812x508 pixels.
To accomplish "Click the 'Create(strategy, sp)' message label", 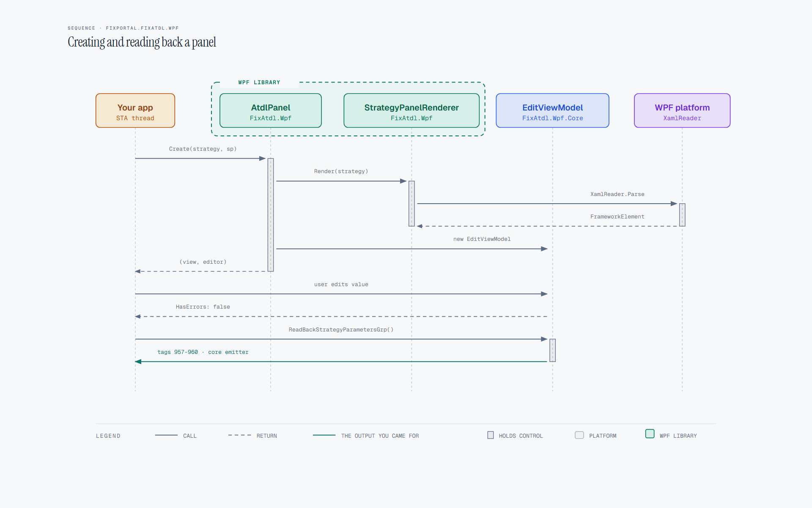I will [203, 149].
